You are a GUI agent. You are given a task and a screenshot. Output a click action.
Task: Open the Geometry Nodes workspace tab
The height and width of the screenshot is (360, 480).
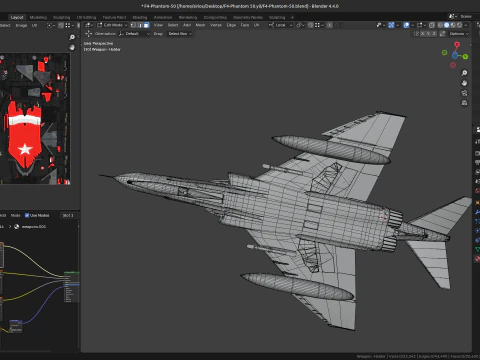(248, 17)
